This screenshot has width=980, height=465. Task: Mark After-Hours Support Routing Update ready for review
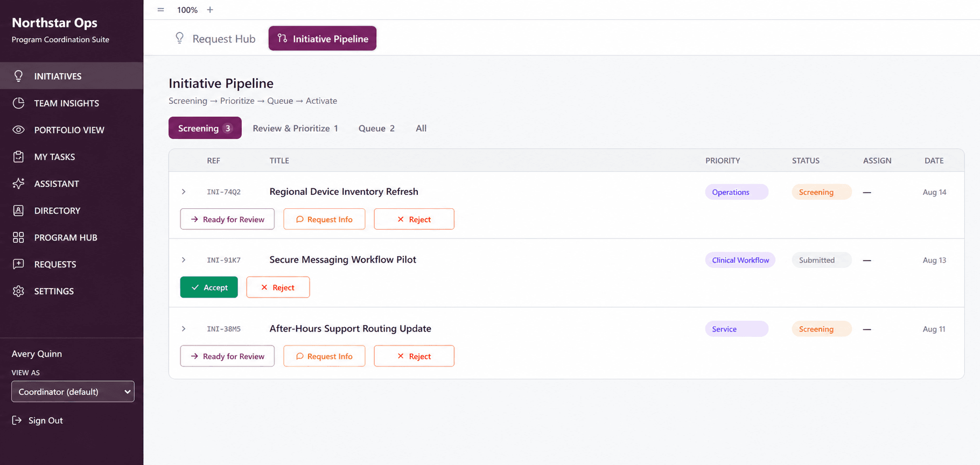tap(227, 356)
